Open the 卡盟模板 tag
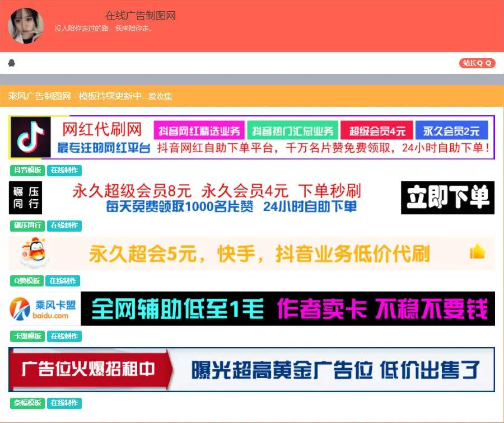504x423 pixels. [x=27, y=336]
